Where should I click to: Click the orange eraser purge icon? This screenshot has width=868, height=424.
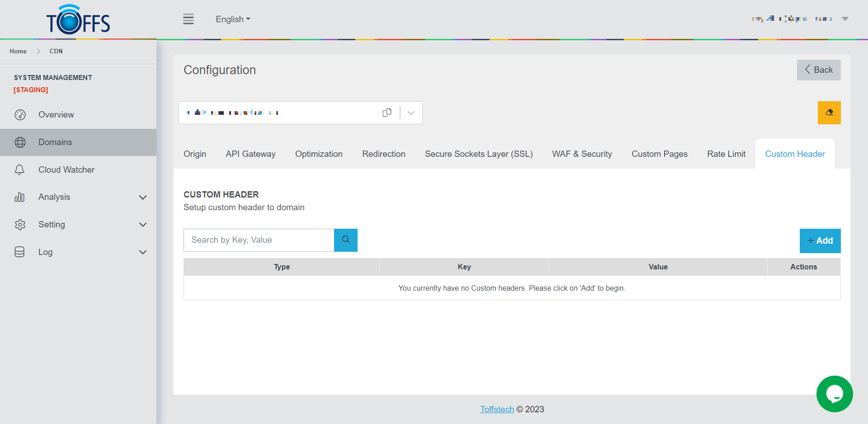point(829,113)
